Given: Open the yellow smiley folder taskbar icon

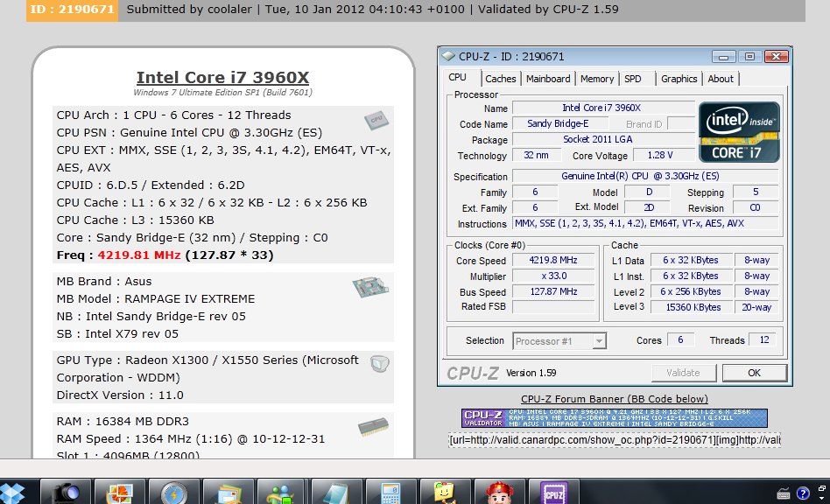Looking at the screenshot, I should point(446,492).
